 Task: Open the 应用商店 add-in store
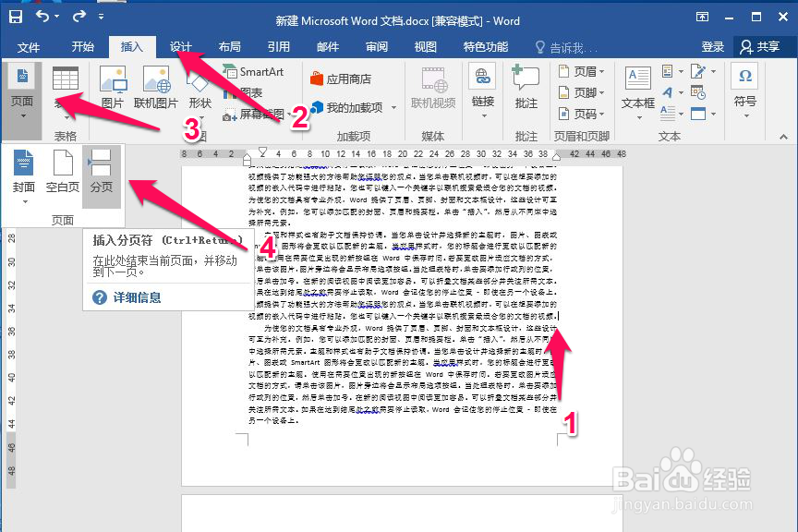click(341, 79)
